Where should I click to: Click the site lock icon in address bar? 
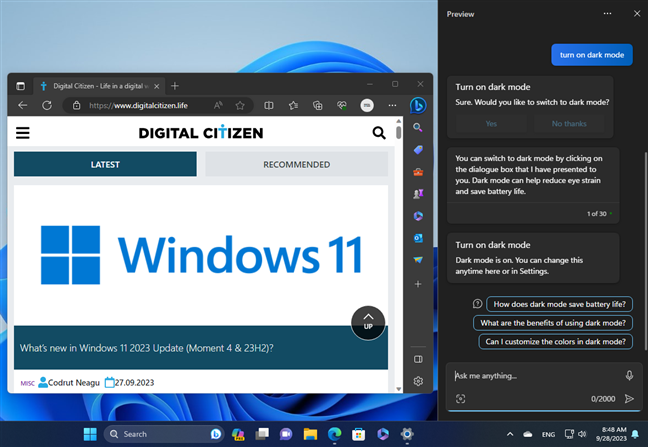[x=76, y=105]
